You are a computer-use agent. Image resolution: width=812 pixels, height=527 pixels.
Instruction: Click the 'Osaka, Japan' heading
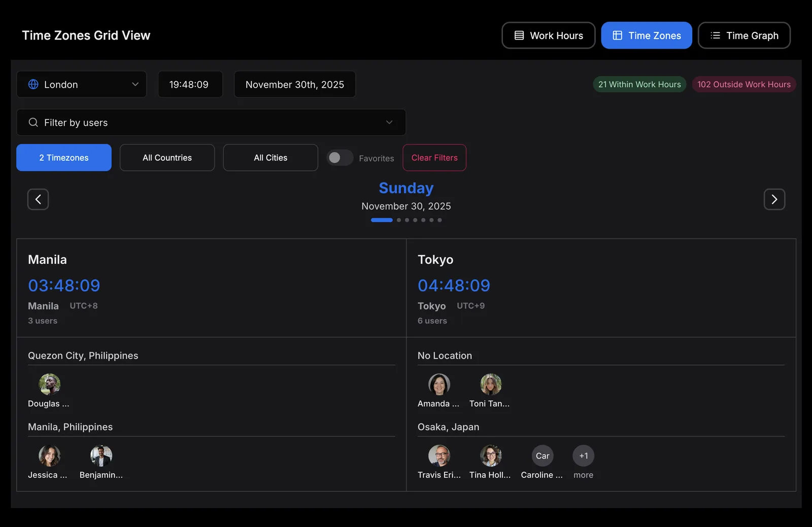(x=448, y=427)
